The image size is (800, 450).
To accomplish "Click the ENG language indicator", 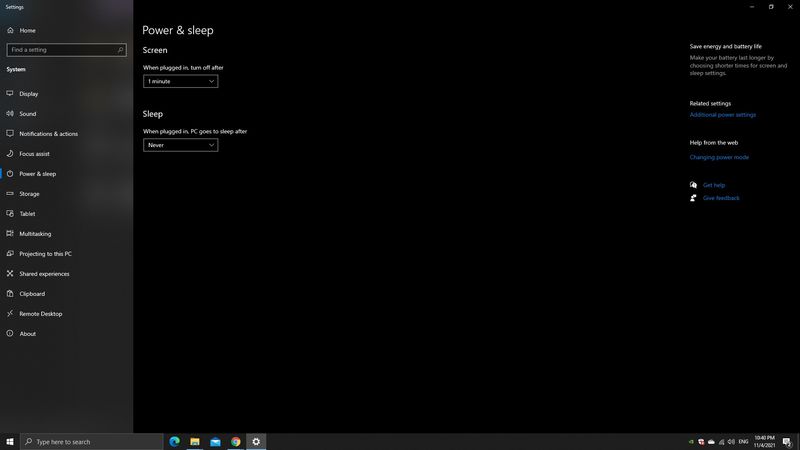I will coord(743,442).
